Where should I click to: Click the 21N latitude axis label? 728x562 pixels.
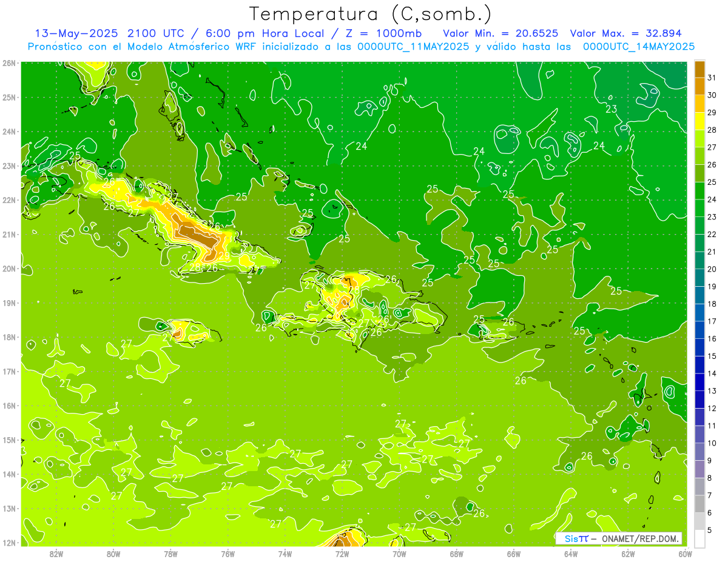[x=9, y=234]
